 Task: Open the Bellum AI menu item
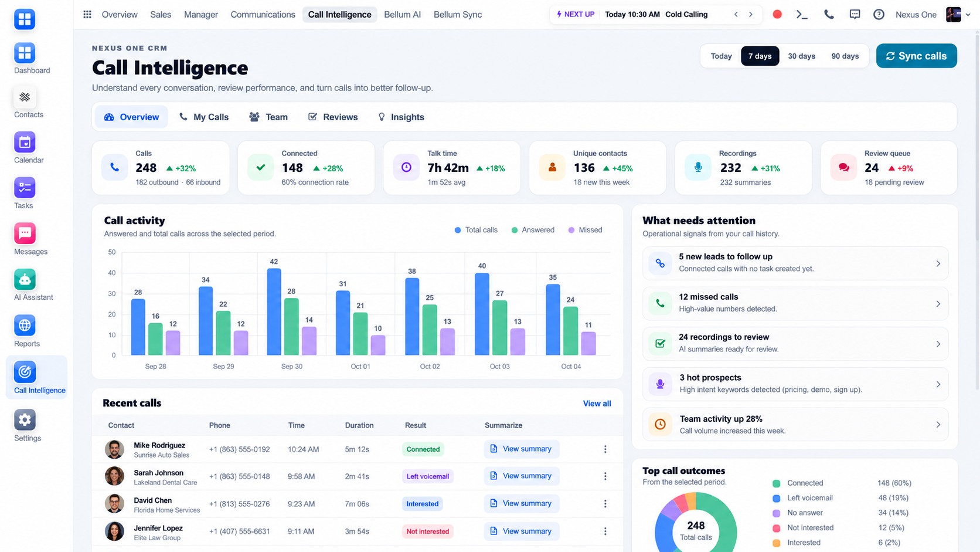(x=402, y=15)
